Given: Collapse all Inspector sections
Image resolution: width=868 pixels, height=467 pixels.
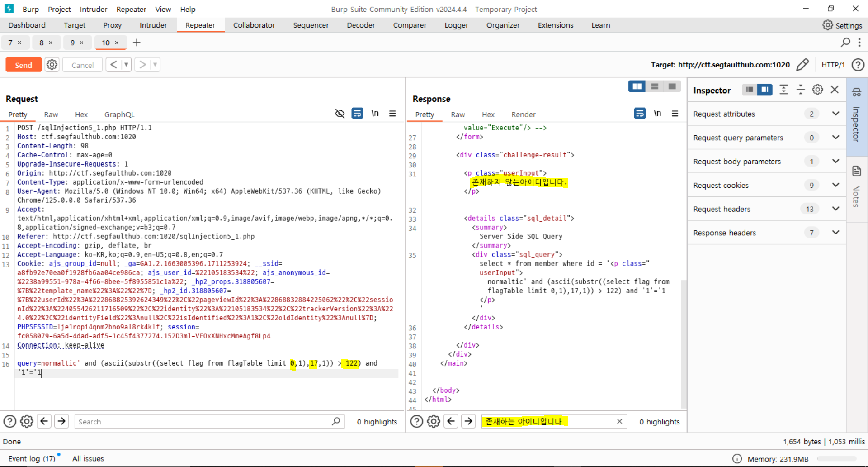Looking at the screenshot, I should coord(800,90).
